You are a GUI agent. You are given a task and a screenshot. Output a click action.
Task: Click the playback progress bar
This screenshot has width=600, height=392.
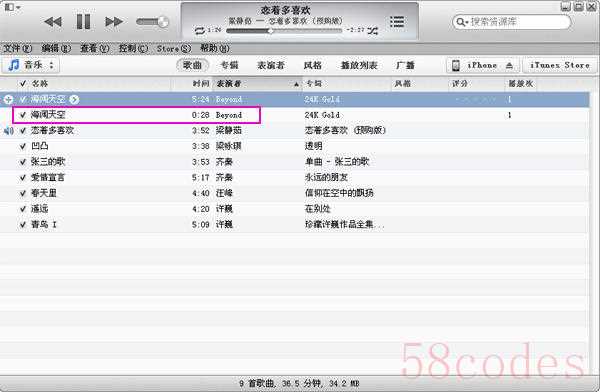[x=284, y=31]
